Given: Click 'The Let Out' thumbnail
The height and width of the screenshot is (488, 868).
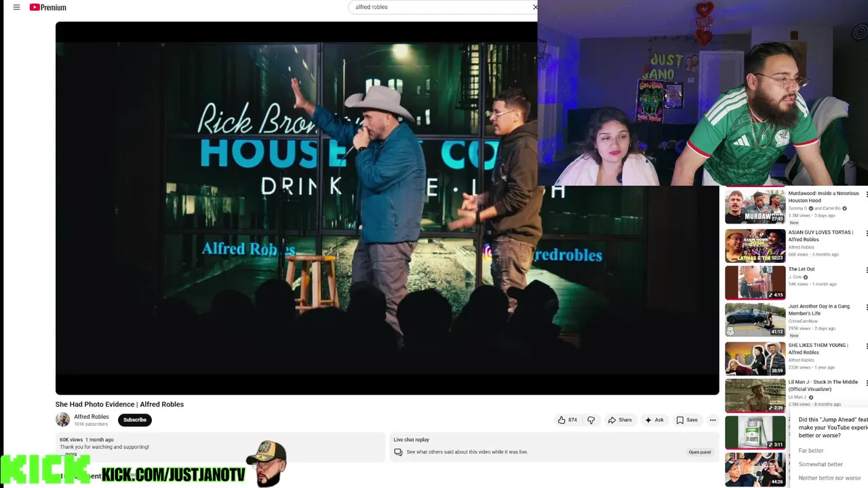Looking at the screenshot, I should (x=755, y=283).
